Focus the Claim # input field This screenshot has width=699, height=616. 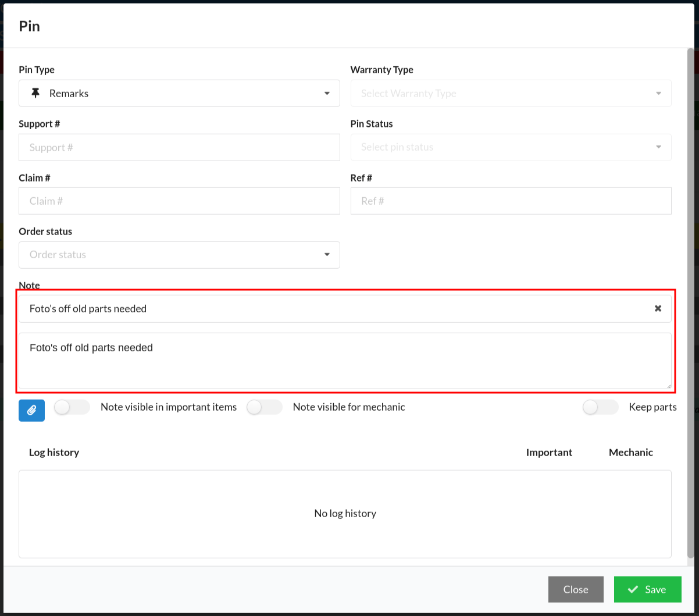pos(179,201)
